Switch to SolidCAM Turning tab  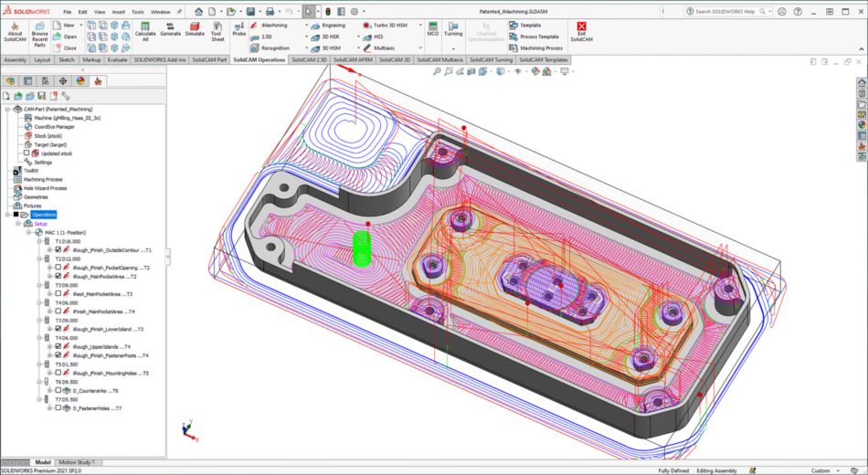click(x=491, y=59)
